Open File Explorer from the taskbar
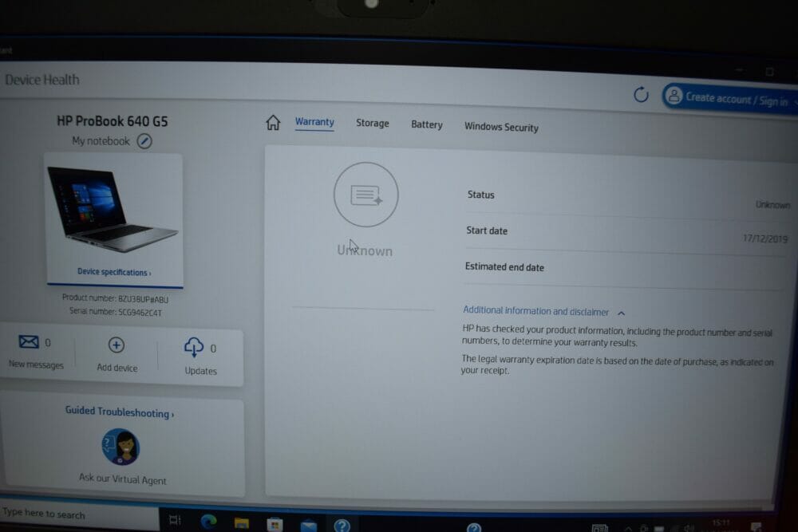This screenshot has height=532, width=798. (x=242, y=523)
